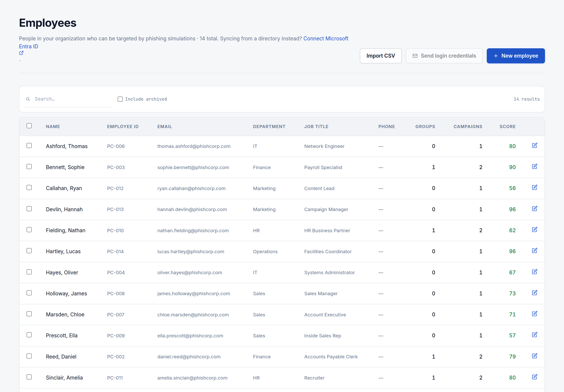
Task: Tick Fielding, Nathan row checkbox
Action: [29, 230]
